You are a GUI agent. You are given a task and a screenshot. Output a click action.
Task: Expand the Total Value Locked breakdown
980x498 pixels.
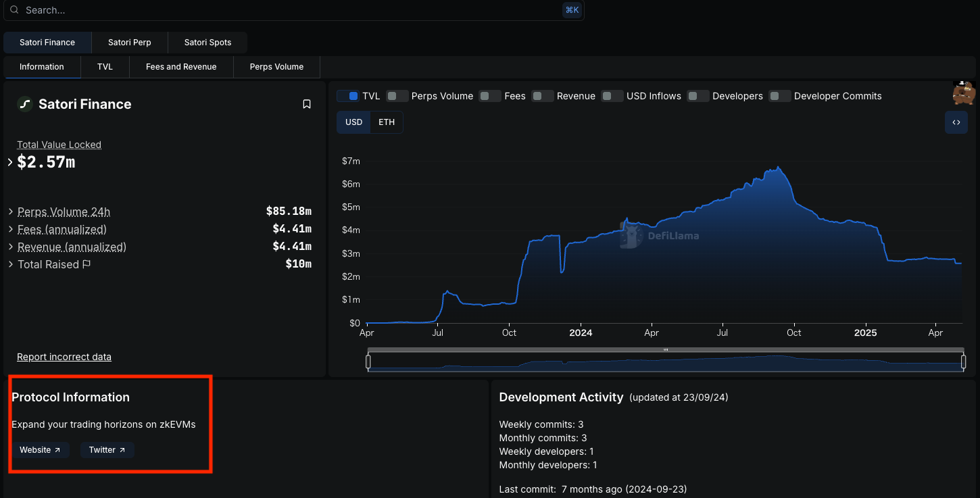tap(10, 162)
